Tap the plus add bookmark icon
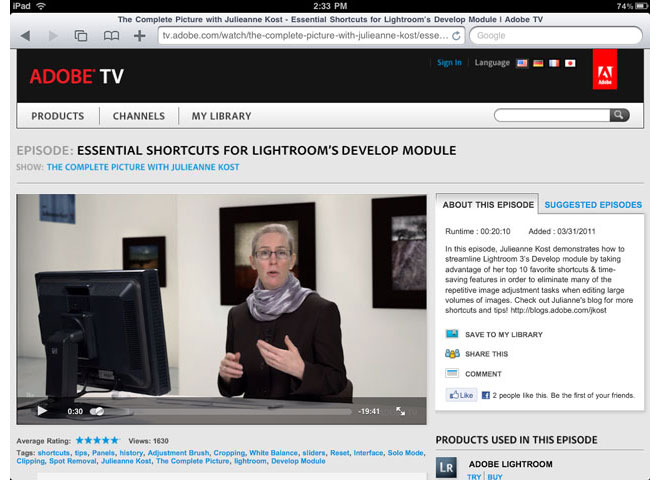 tap(140, 36)
